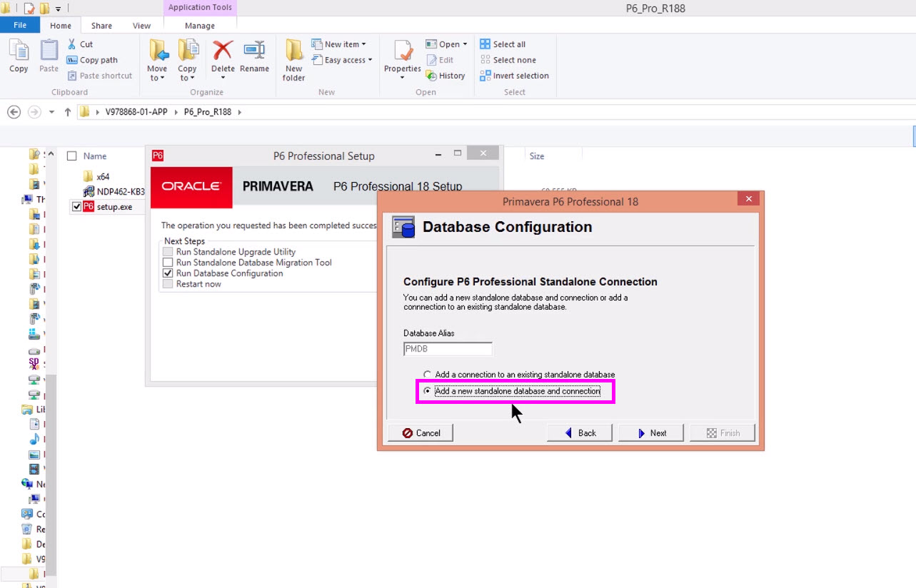Open the Quick Access Toolbar customize arrow
916x588 pixels.
pos(59,9)
